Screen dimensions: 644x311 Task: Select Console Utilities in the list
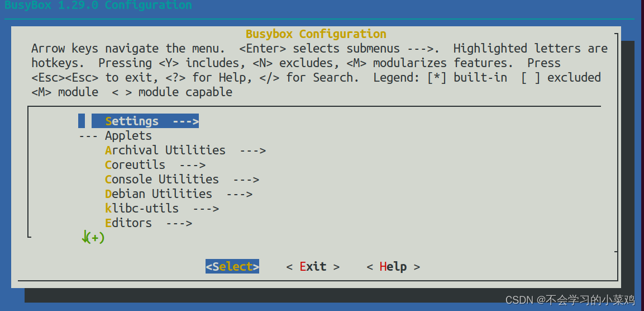(x=161, y=180)
